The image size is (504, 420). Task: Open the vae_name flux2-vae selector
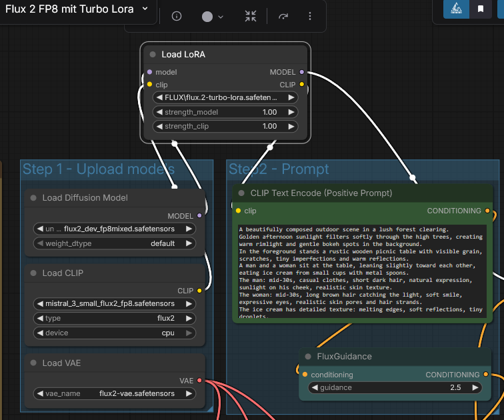click(x=115, y=393)
